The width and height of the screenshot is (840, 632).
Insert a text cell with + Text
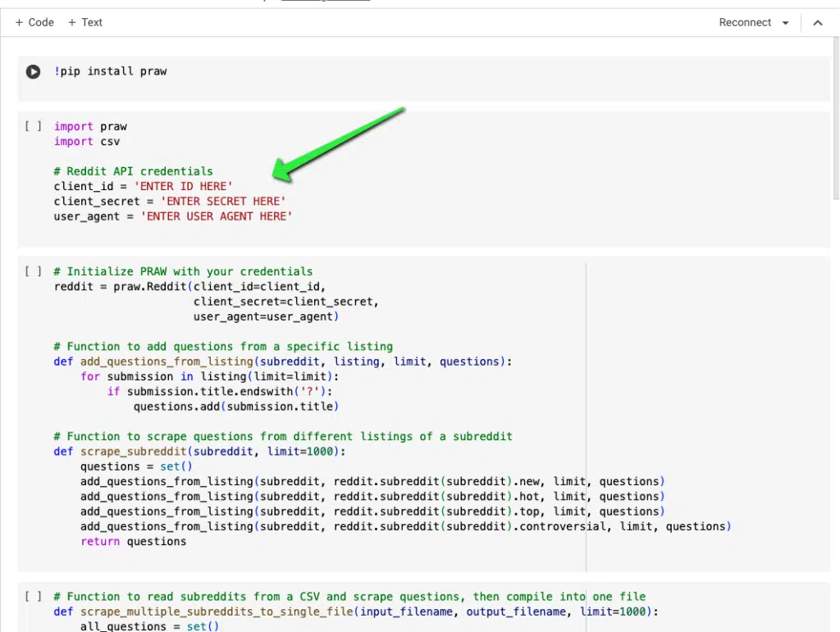tap(84, 22)
